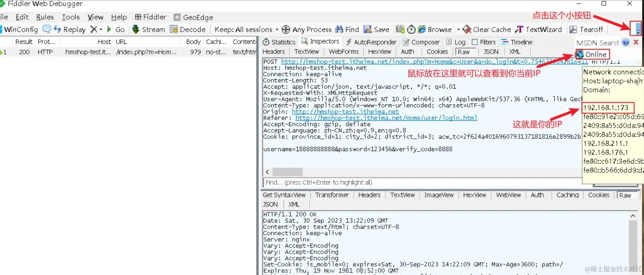
Task: Click the Find binoculars button
Action: point(347,29)
